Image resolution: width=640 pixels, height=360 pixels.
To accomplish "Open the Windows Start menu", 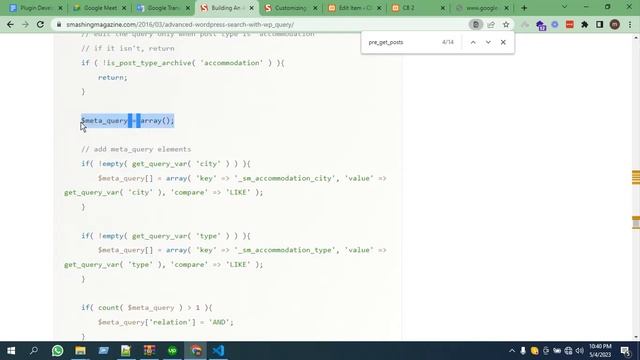I will coord(11,351).
